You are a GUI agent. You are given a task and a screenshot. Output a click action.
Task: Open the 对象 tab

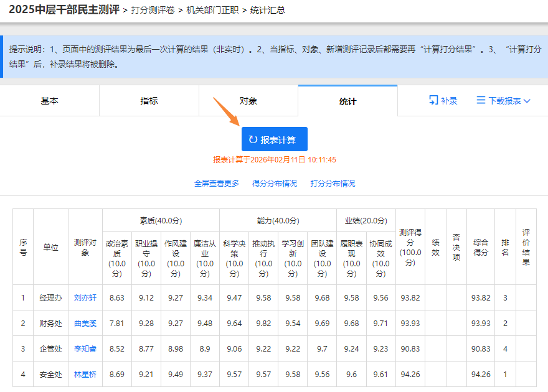[x=248, y=100]
